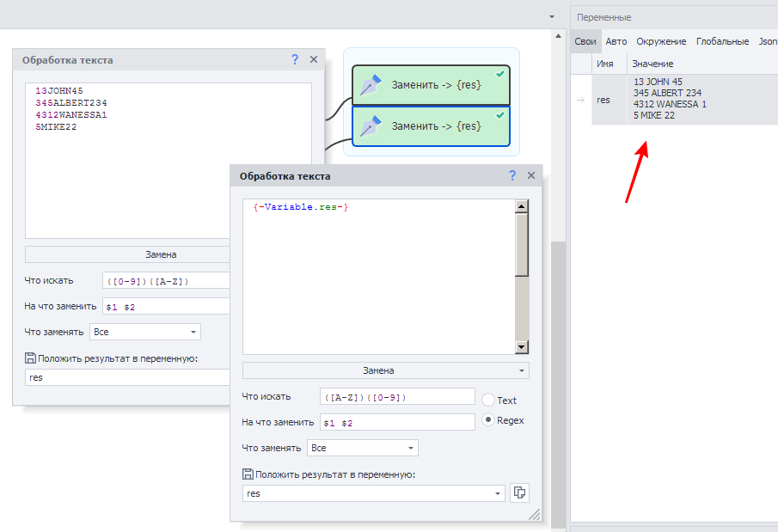Click the copy icon beside the res combo box
778x532 pixels.
519,493
